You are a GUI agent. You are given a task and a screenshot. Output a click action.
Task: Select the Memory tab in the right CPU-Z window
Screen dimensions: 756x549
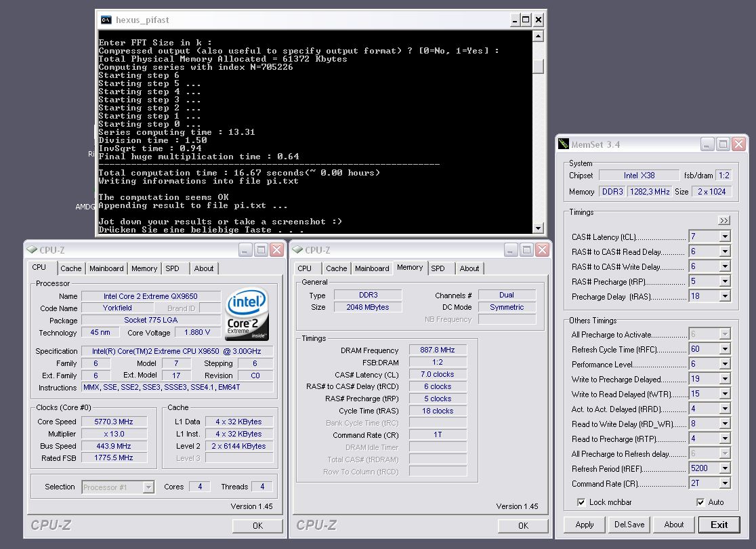(410, 267)
